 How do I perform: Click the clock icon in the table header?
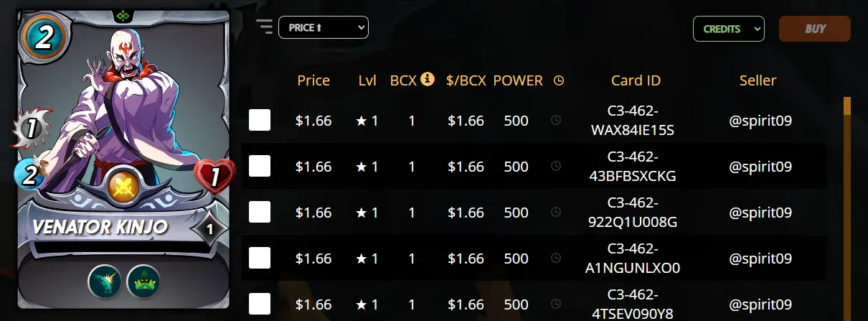pos(559,81)
